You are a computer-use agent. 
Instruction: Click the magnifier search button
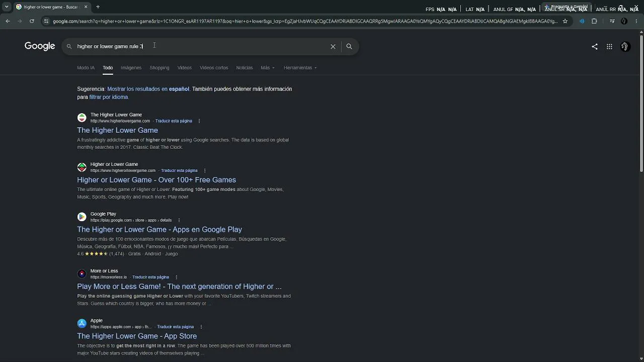pos(349,46)
